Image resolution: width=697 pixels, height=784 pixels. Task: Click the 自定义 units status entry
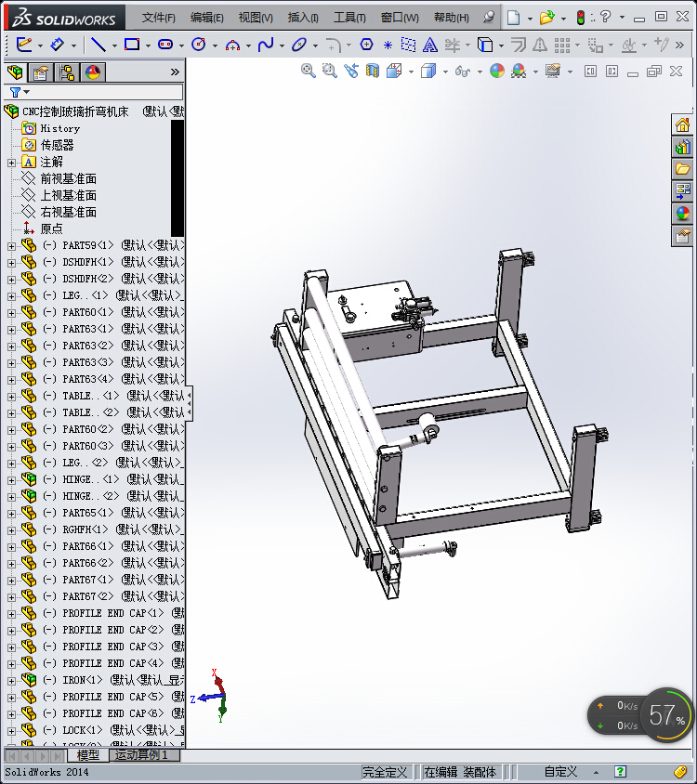[560, 772]
